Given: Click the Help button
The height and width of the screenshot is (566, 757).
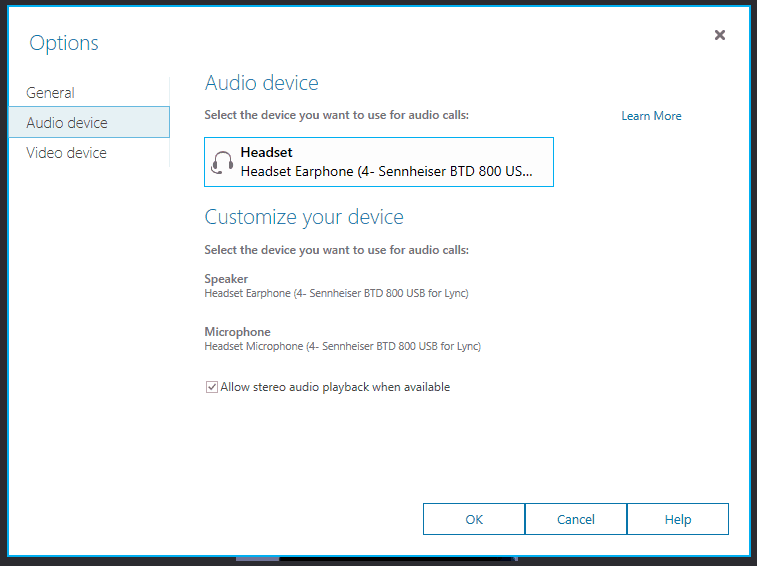Looking at the screenshot, I should pos(678,519).
